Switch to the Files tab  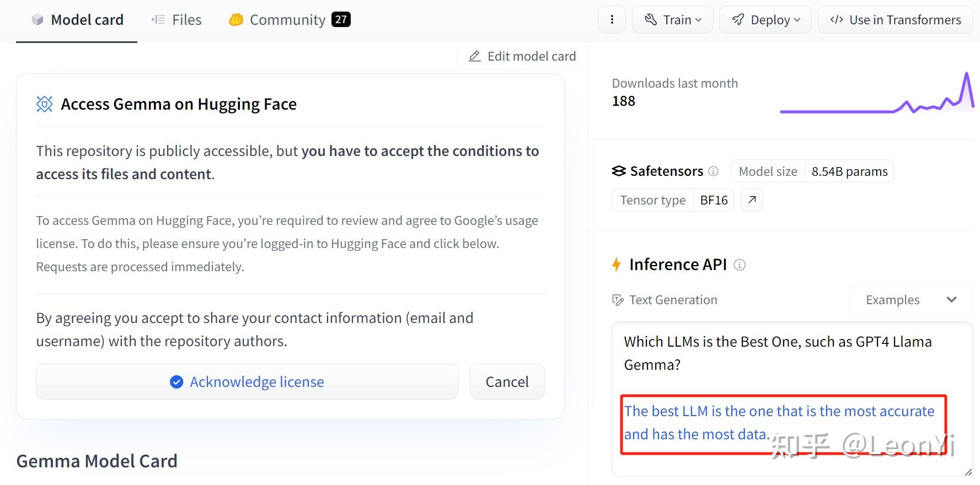tap(176, 20)
